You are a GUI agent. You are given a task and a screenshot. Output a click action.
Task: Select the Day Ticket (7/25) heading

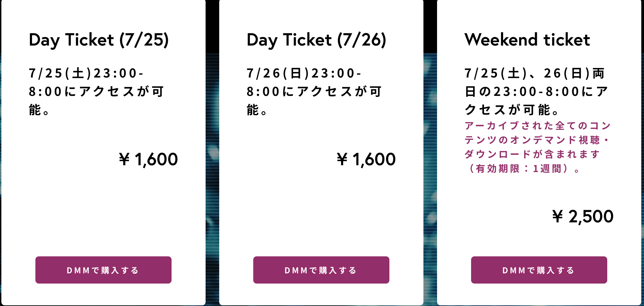pos(99,40)
